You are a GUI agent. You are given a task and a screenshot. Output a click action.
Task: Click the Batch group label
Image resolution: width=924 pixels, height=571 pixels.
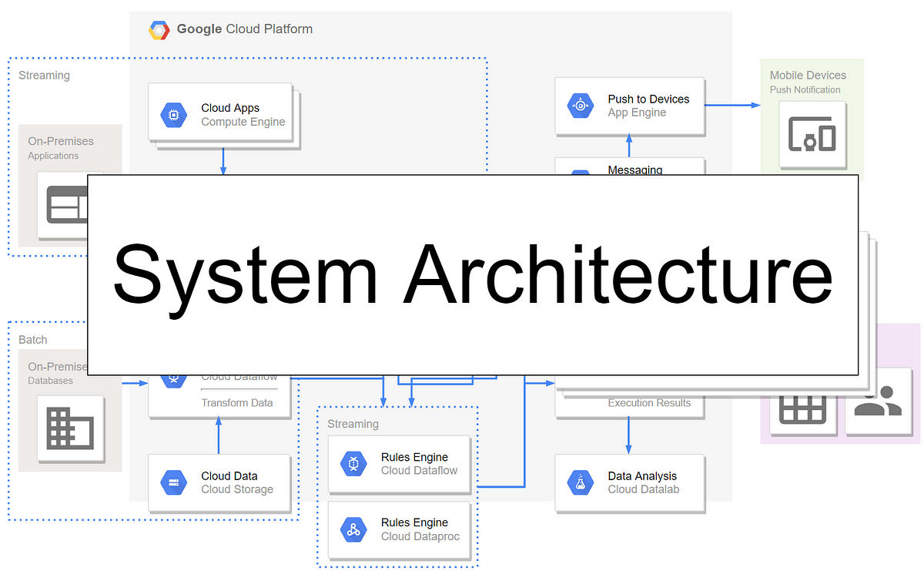click(33, 339)
